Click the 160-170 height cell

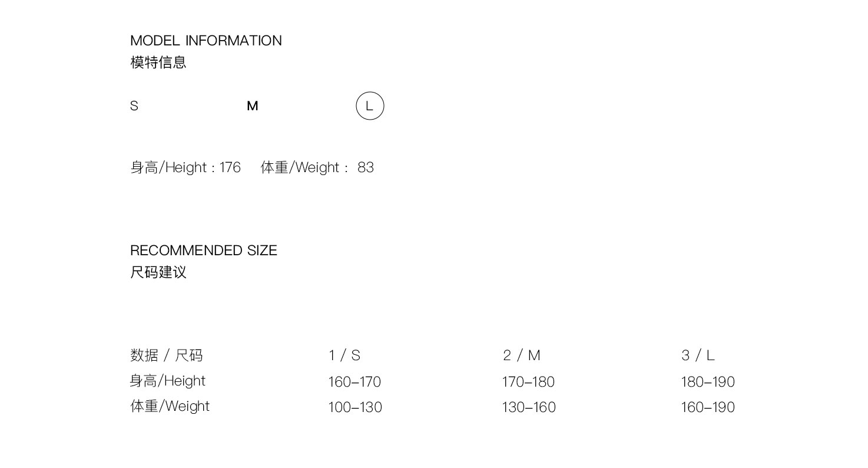click(355, 382)
